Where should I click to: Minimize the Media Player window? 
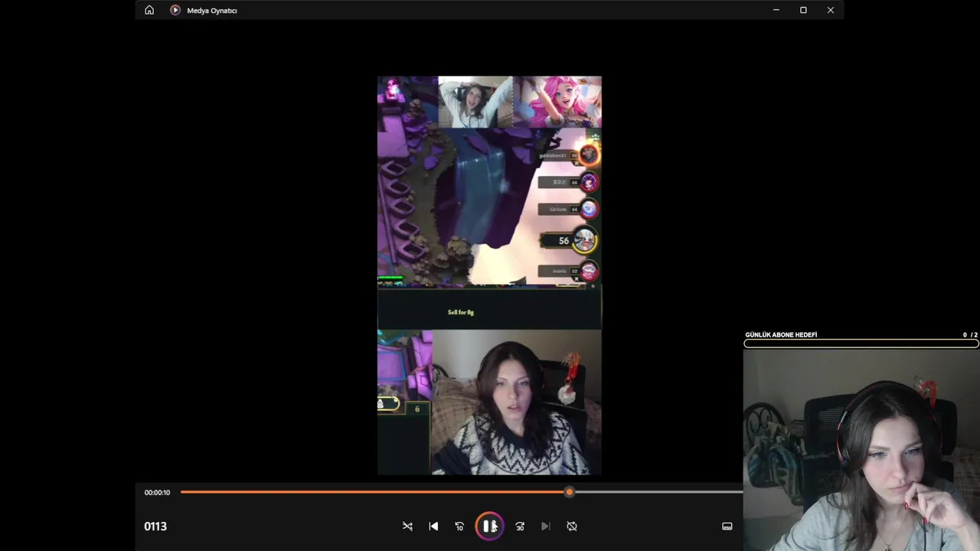point(776,10)
